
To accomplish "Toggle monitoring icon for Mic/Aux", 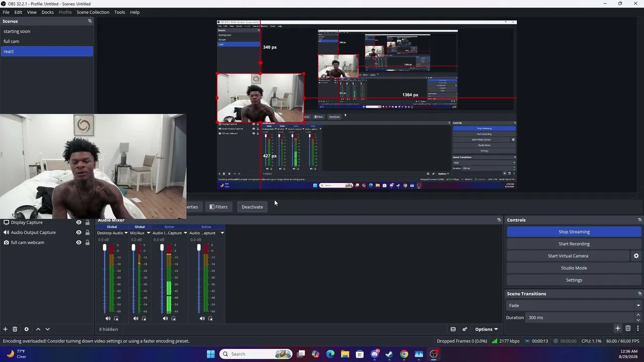I will pyautogui.click(x=144, y=318).
